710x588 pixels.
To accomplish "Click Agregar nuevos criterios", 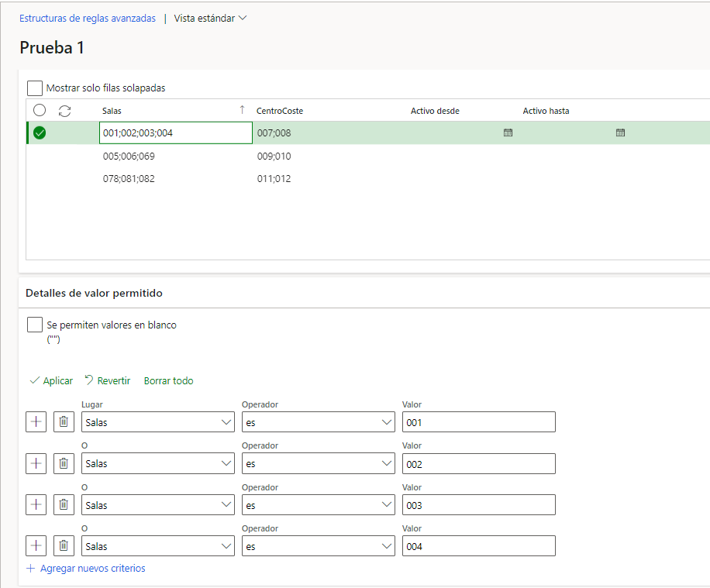I will pyautogui.click(x=86, y=568).
